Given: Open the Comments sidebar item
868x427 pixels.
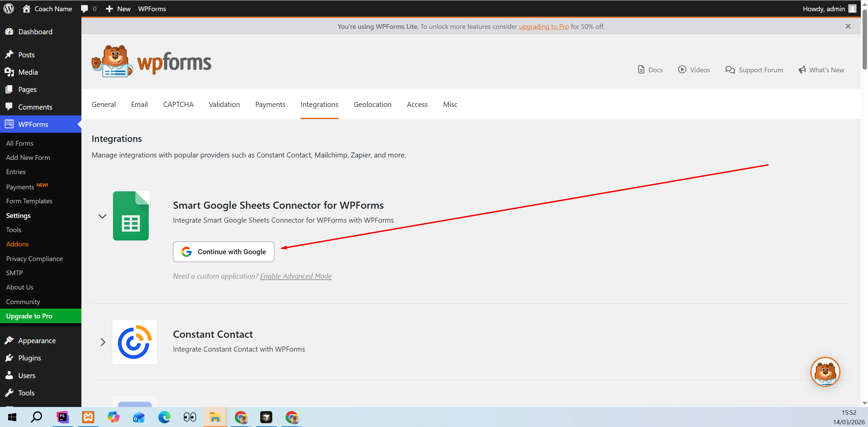Looking at the screenshot, I should (x=41, y=107).
